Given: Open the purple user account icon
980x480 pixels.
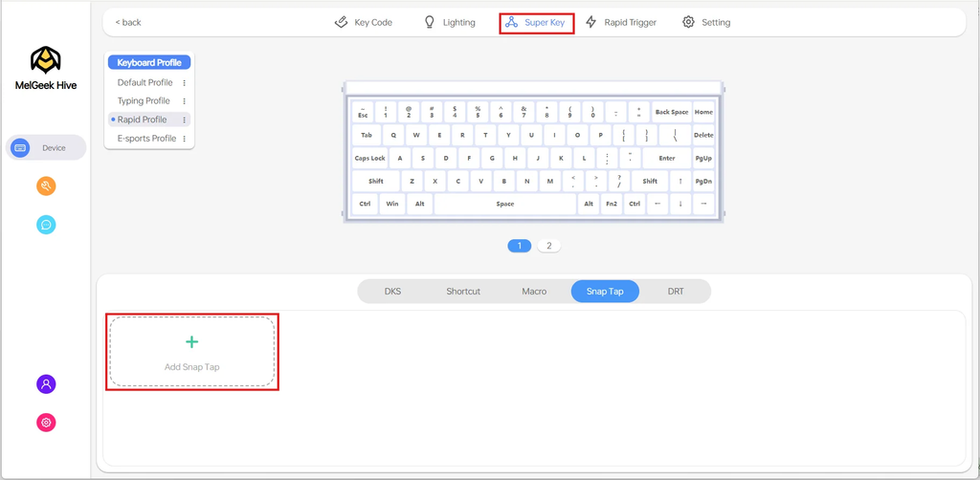Looking at the screenshot, I should (x=46, y=383).
